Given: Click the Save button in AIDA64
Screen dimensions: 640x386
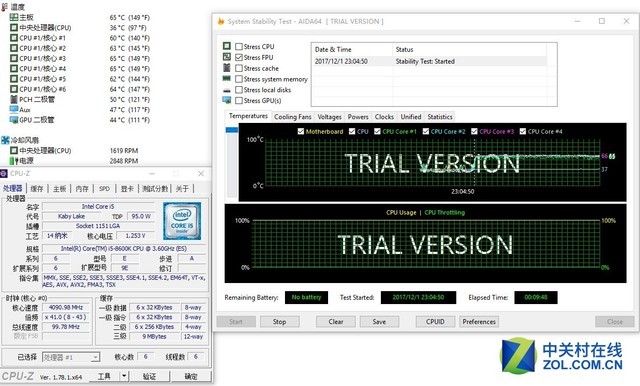Looking at the screenshot, I should click(379, 322).
